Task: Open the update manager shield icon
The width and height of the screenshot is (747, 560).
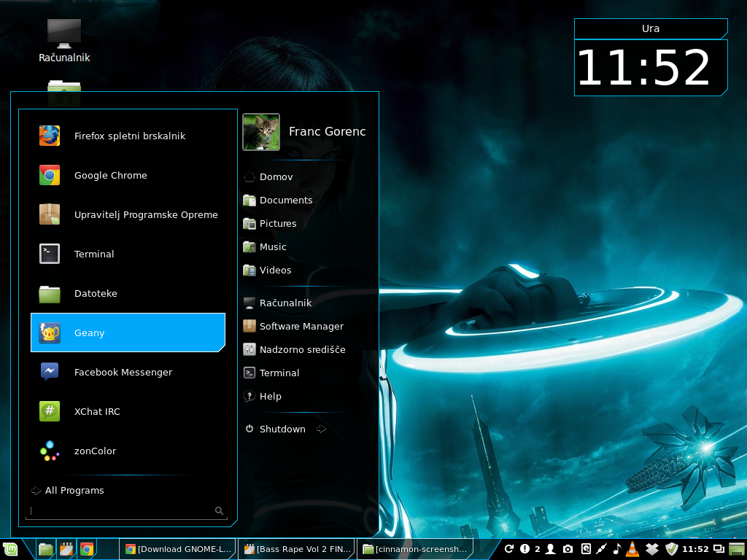Action: click(672, 549)
